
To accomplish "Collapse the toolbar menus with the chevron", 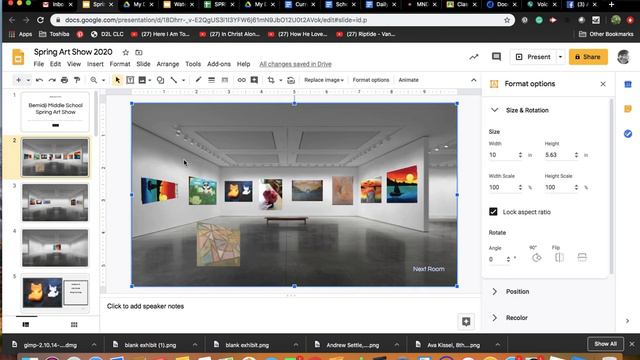I will pyautogui.click(x=473, y=80).
